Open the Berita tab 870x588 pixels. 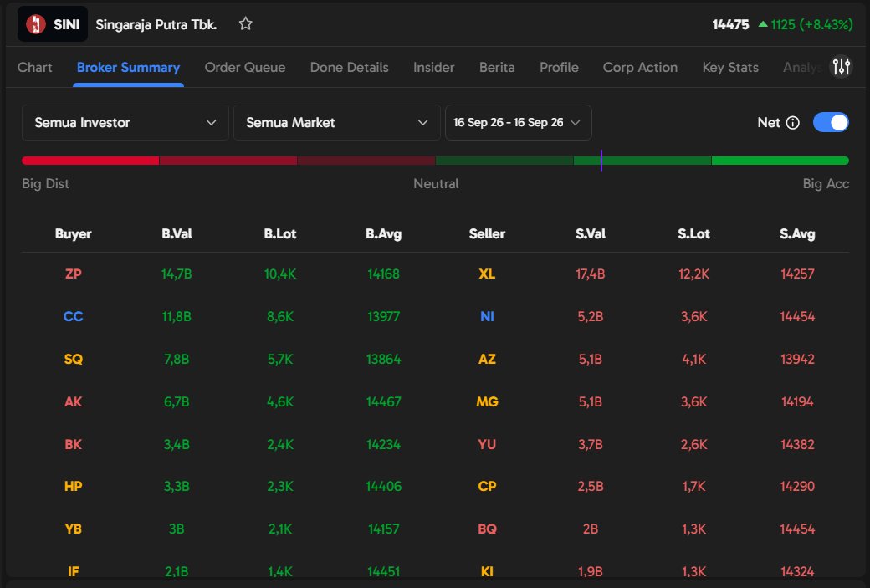point(497,67)
